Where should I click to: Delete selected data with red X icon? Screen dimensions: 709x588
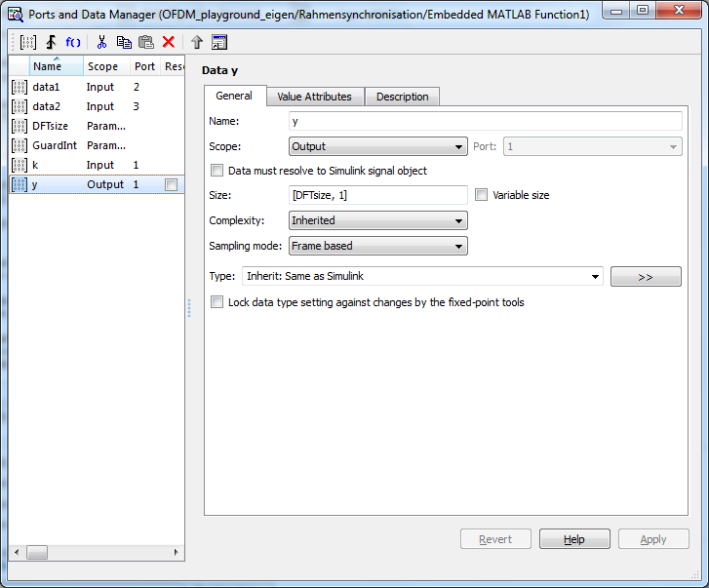point(169,42)
